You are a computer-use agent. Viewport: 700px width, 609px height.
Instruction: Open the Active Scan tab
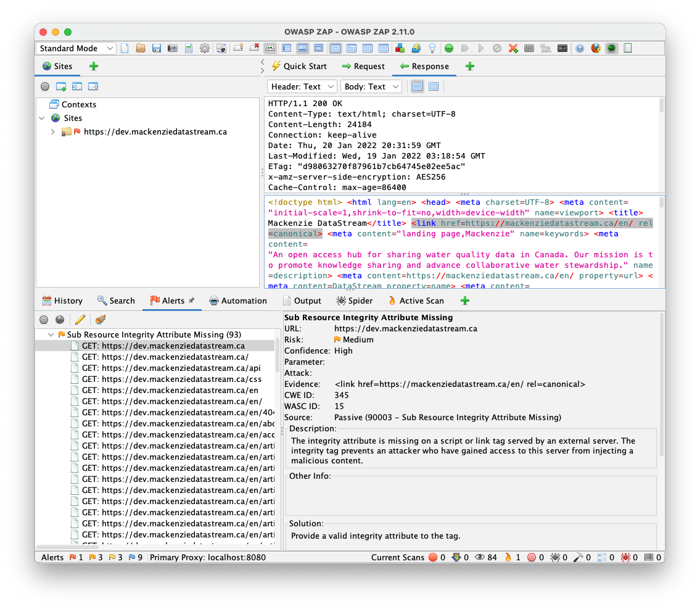[416, 301]
